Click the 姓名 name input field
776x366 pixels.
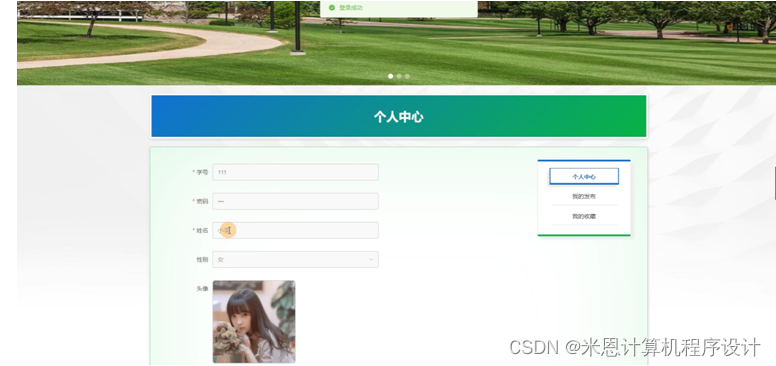[295, 230]
